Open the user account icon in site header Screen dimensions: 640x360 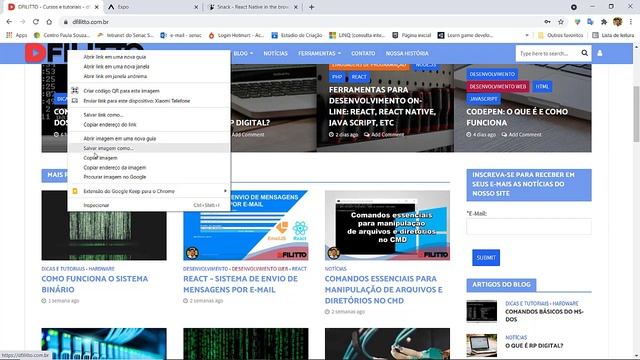click(x=600, y=53)
